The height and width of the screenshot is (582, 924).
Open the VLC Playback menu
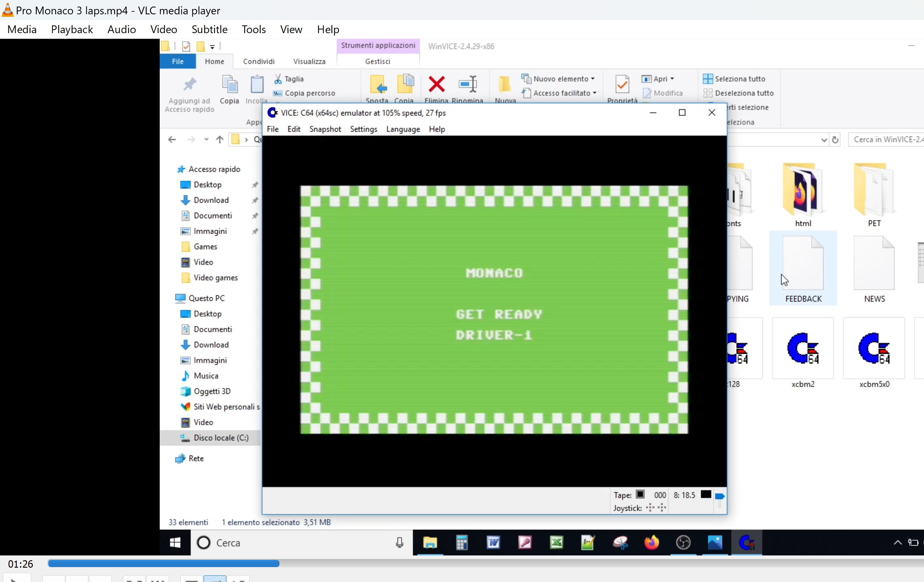point(72,30)
